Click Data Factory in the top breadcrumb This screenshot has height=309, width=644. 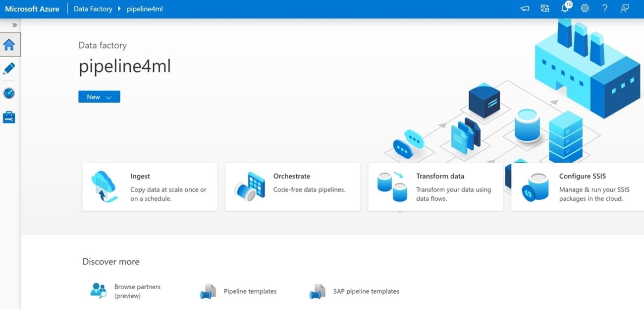coord(93,8)
